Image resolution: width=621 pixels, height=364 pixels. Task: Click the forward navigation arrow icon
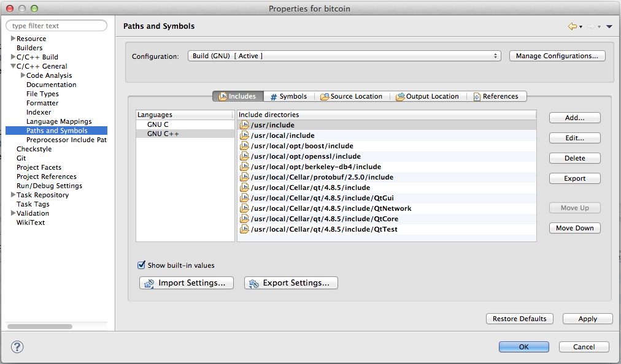coord(590,26)
